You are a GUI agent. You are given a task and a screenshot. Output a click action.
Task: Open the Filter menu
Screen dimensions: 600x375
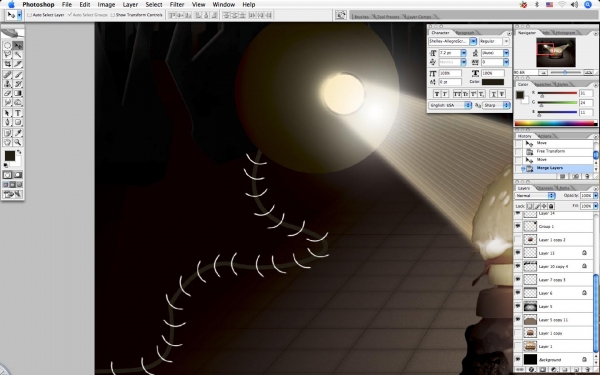tap(177, 5)
